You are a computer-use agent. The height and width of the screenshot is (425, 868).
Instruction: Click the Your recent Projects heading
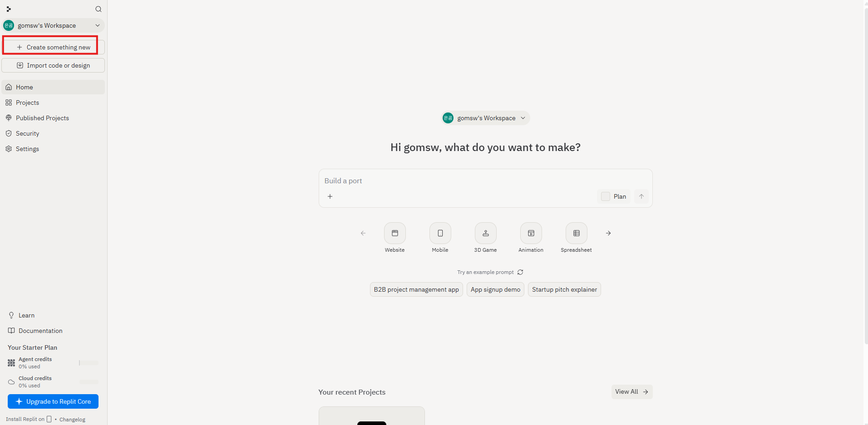[x=352, y=392]
